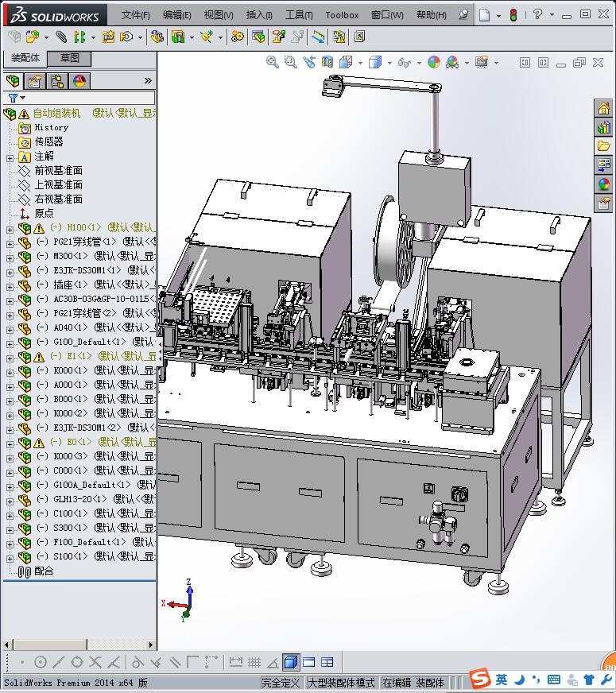Open the Hide/Show Items dropdown arrow
This screenshot has width=616, height=693.
419,64
